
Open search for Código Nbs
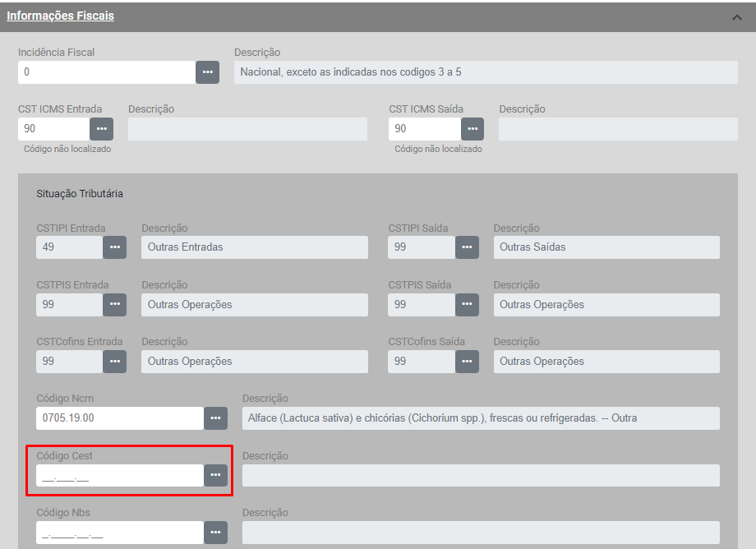[215, 533]
